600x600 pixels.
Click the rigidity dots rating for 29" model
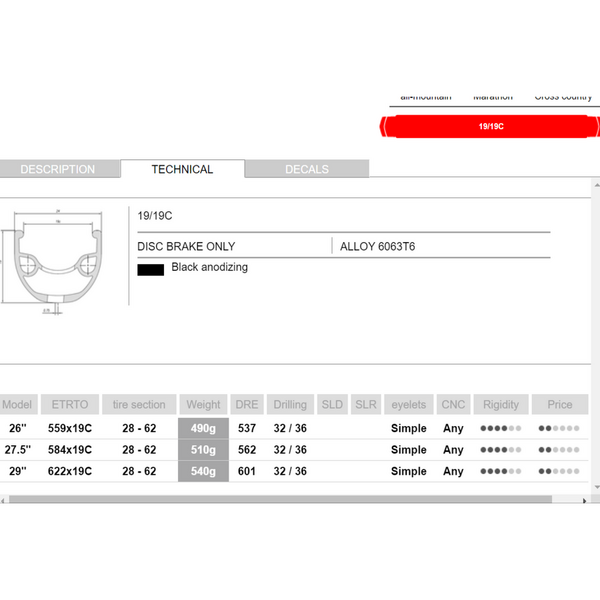[501, 471]
